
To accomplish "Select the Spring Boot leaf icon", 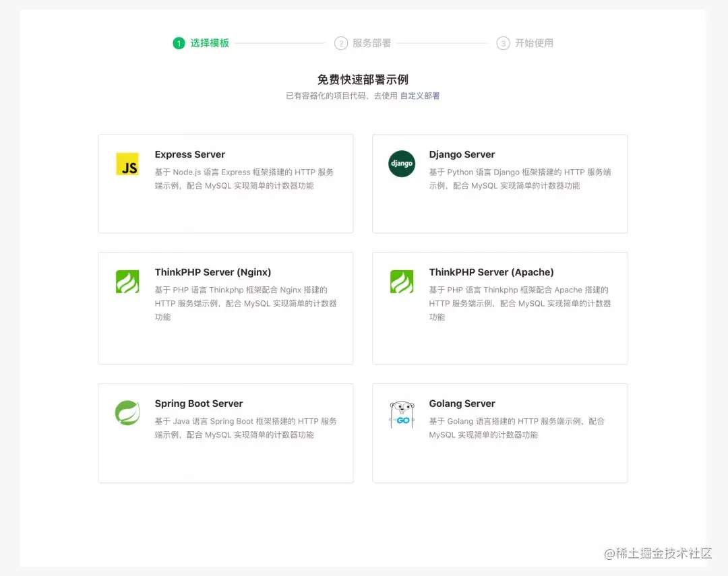I will click(127, 413).
